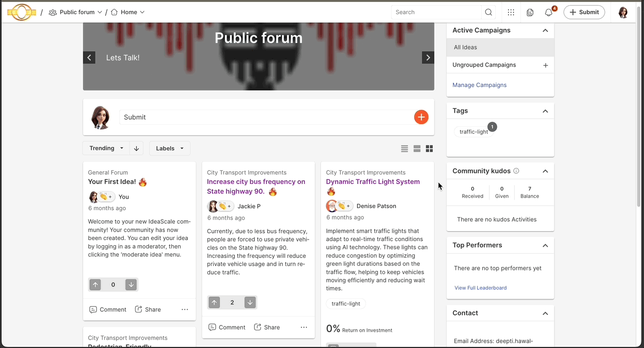The height and width of the screenshot is (348, 644).
Task: Open View Full Leaderboard link
Action: click(x=481, y=288)
